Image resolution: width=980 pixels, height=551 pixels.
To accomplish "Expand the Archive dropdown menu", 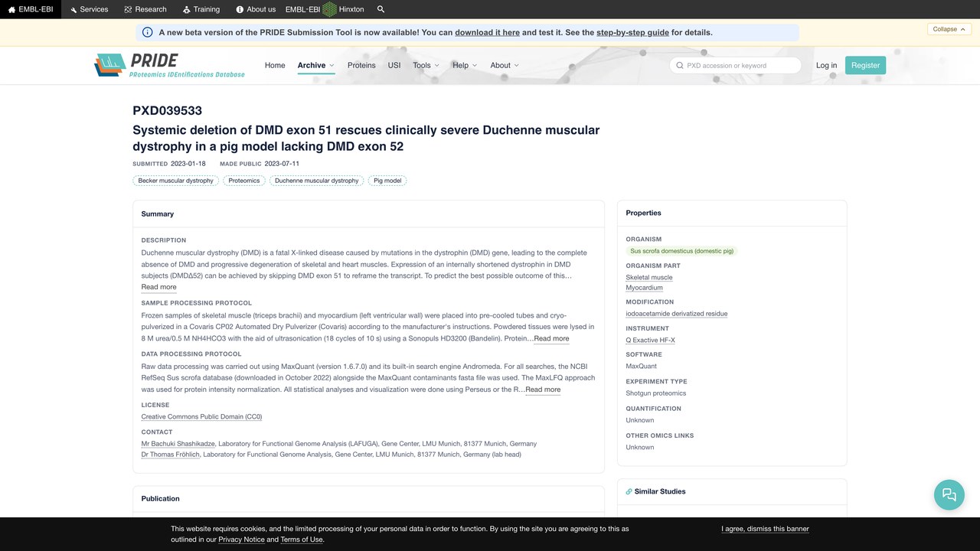I will tap(315, 65).
